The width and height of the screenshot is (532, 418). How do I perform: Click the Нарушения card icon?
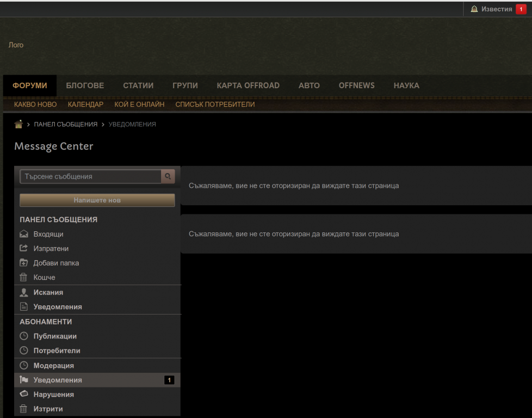pos(24,394)
